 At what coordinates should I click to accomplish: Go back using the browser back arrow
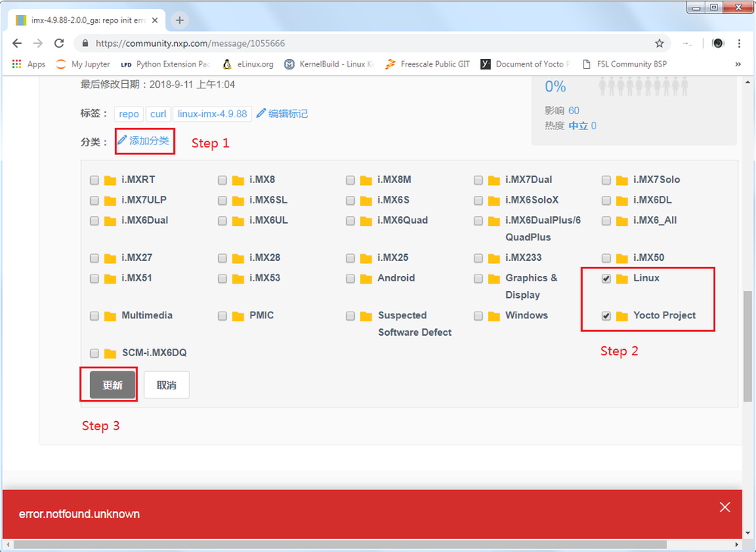17,43
